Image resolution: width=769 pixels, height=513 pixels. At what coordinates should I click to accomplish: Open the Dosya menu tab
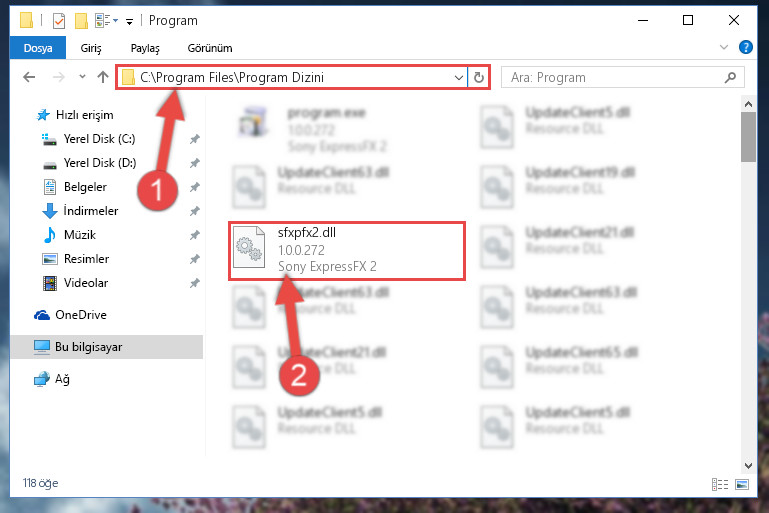pos(38,48)
